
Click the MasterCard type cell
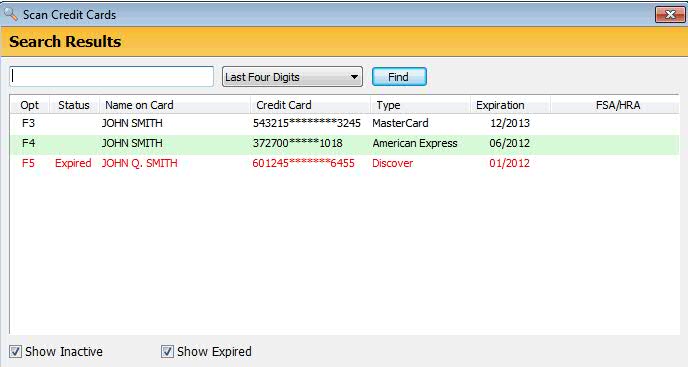(x=400, y=123)
